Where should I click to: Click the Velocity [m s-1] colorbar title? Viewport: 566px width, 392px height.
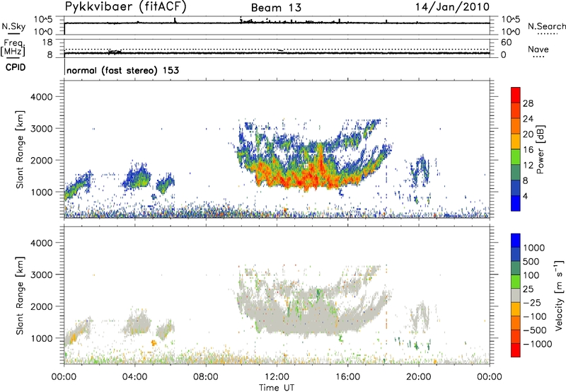(x=559, y=295)
